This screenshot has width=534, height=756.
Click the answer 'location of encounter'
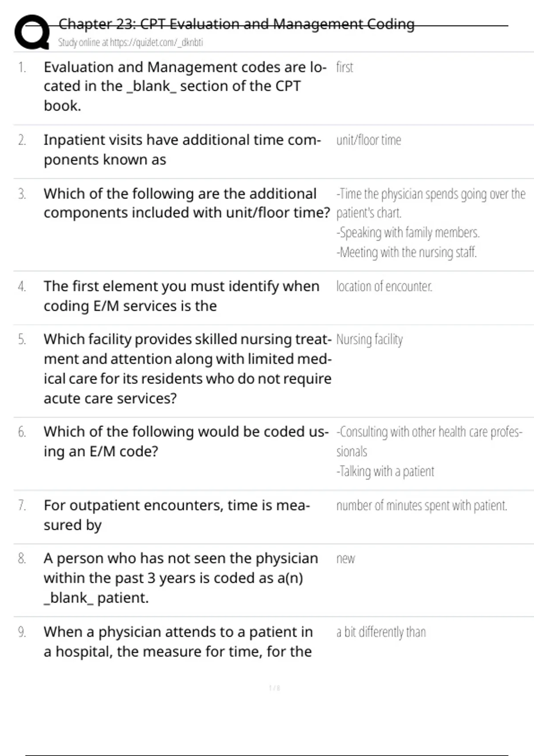[x=384, y=286]
